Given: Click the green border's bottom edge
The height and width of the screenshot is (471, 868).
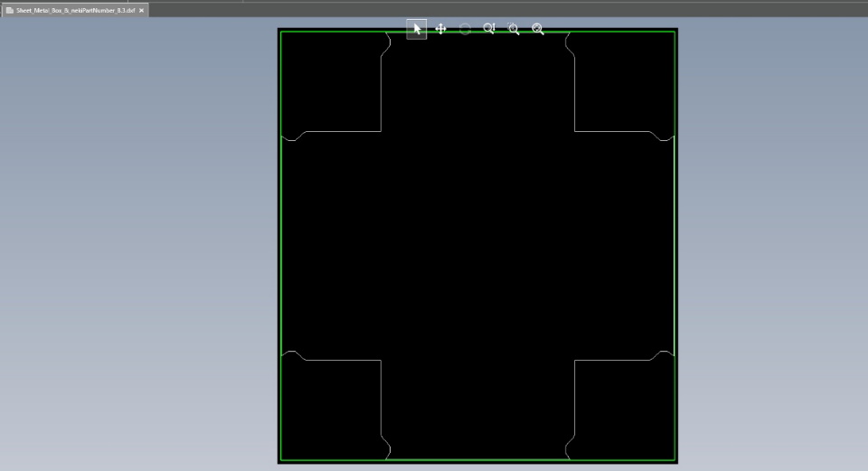Looking at the screenshot, I should point(477,460).
